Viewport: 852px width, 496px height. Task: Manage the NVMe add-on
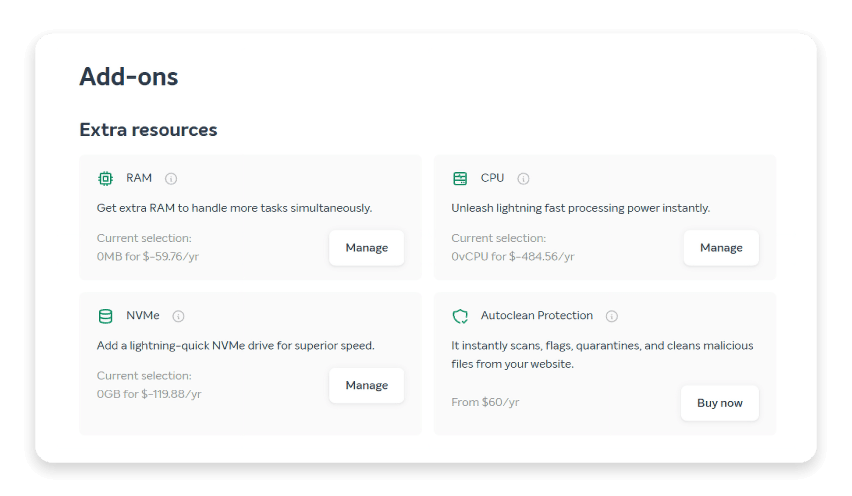click(x=367, y=385)
